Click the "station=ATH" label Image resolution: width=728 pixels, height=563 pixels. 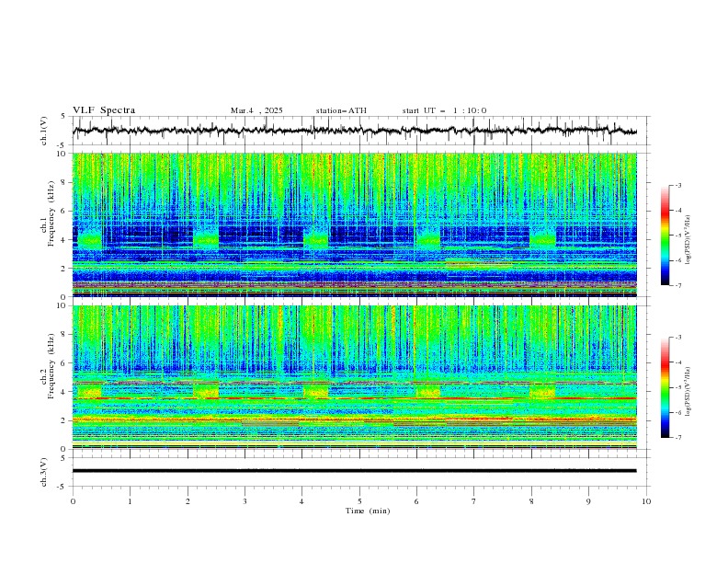pos(341,110)
